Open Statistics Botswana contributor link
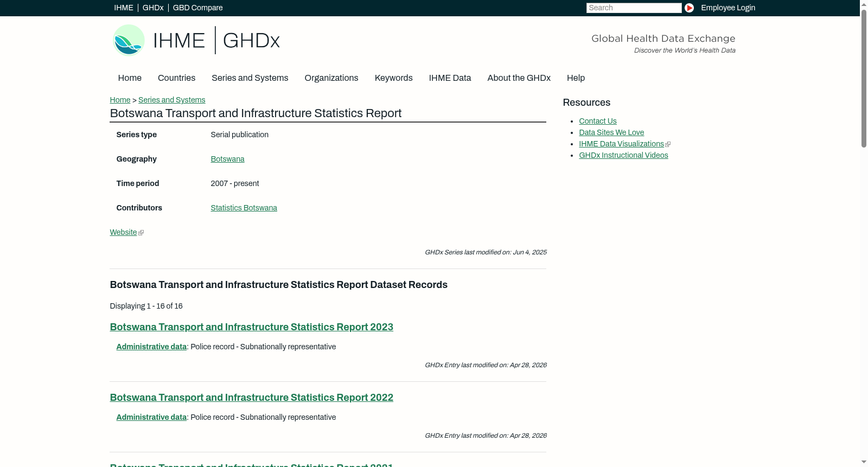This screenshot has width=868, height=467. click(x=244, y=208)
